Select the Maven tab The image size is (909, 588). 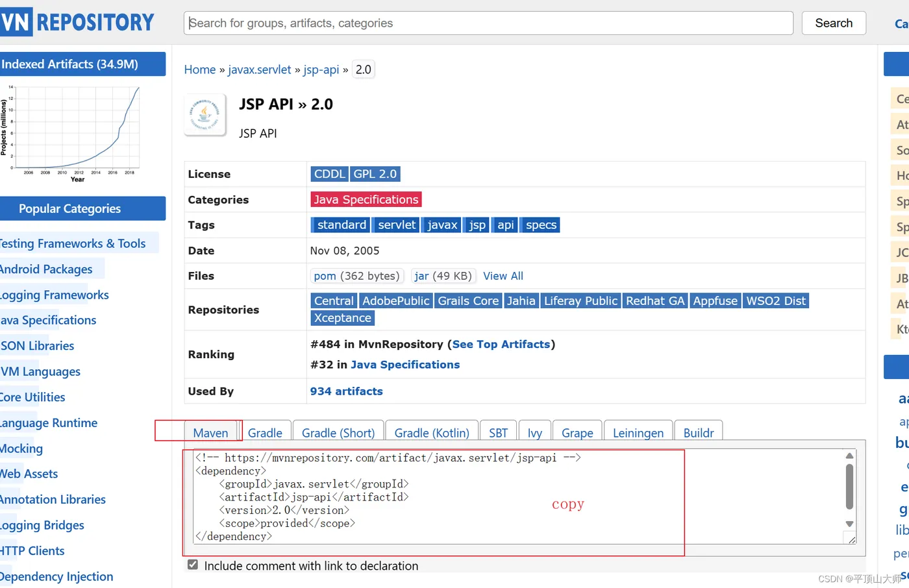[x=211, y=432]
